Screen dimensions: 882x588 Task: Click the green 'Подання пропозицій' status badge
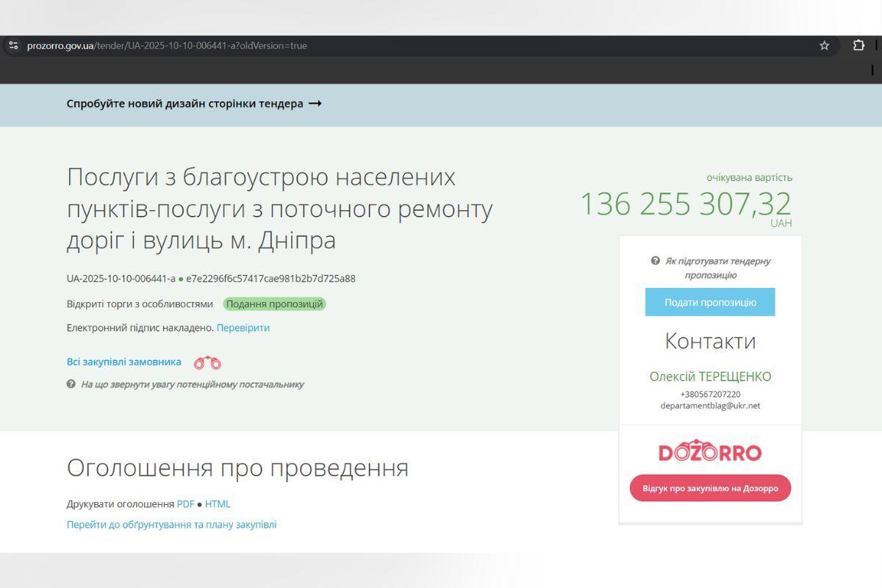pos(275,304)
